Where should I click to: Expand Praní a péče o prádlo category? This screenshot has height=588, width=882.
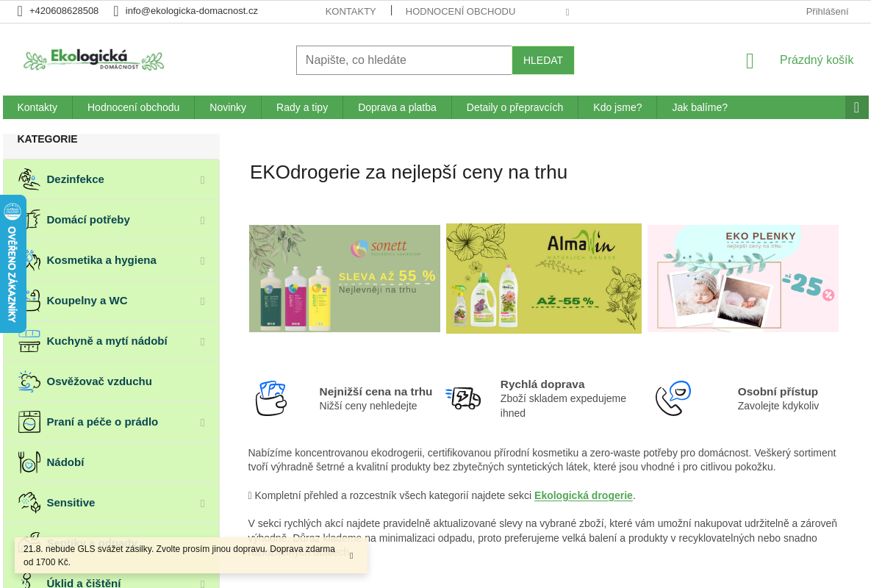coord(202,423)
